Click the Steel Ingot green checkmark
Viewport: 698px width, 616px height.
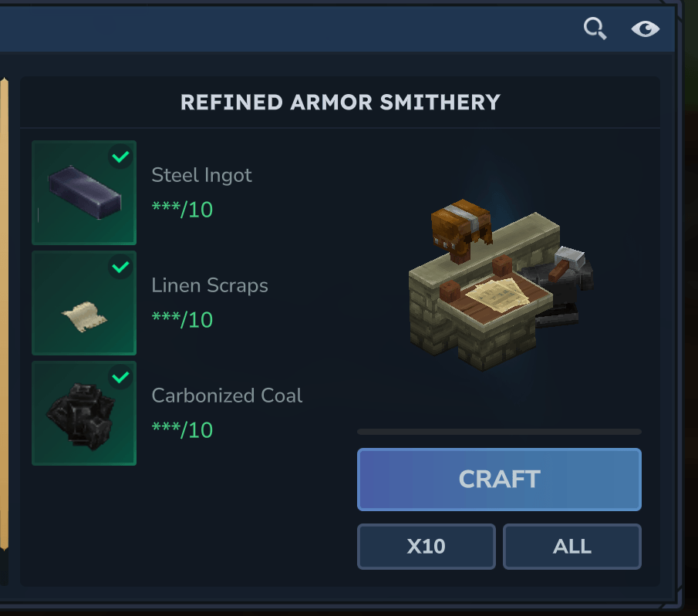pyautogui.click(x=120, y=157)
